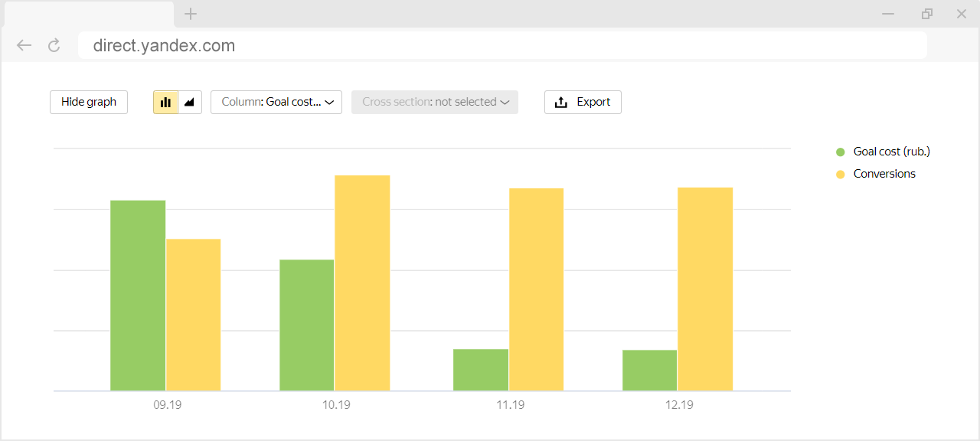
Task: Select green Goal cost bar for 12.19
Action: pyautogui.click(x=650, y=371)
